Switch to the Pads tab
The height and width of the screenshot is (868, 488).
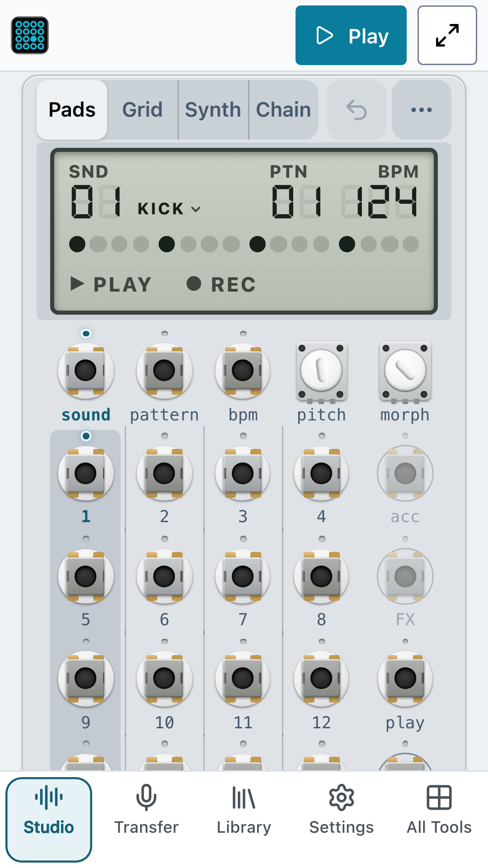72,110
